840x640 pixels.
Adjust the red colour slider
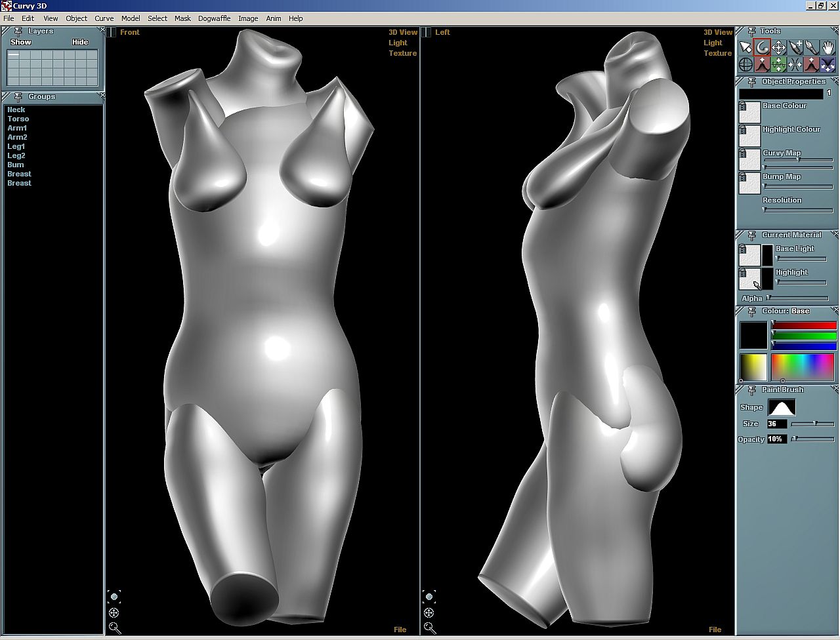[804, 325]
